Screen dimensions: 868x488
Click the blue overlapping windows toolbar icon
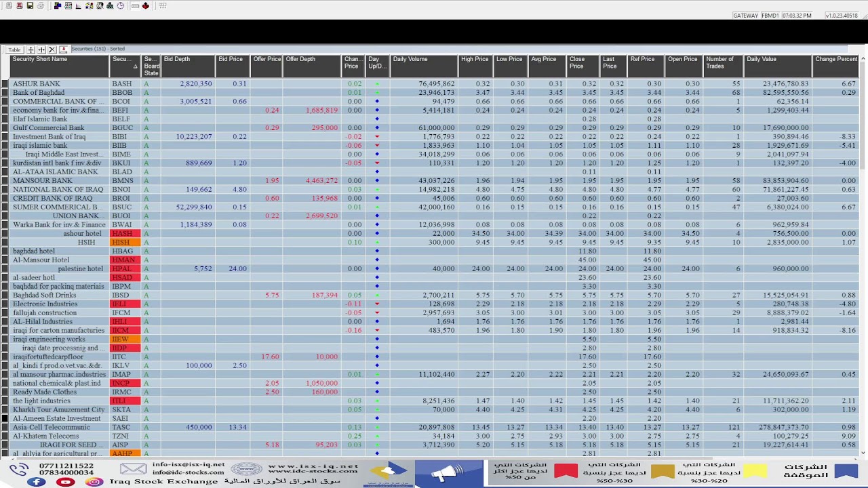click(58, 5)
